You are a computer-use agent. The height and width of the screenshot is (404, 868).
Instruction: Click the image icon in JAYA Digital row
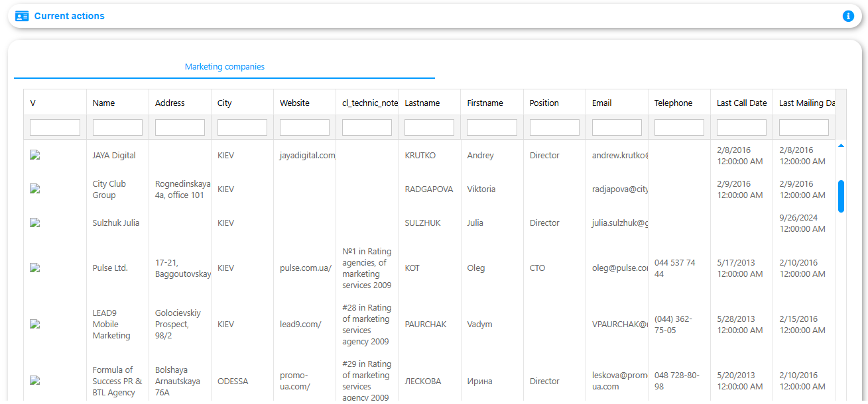(x=35, y=155)
